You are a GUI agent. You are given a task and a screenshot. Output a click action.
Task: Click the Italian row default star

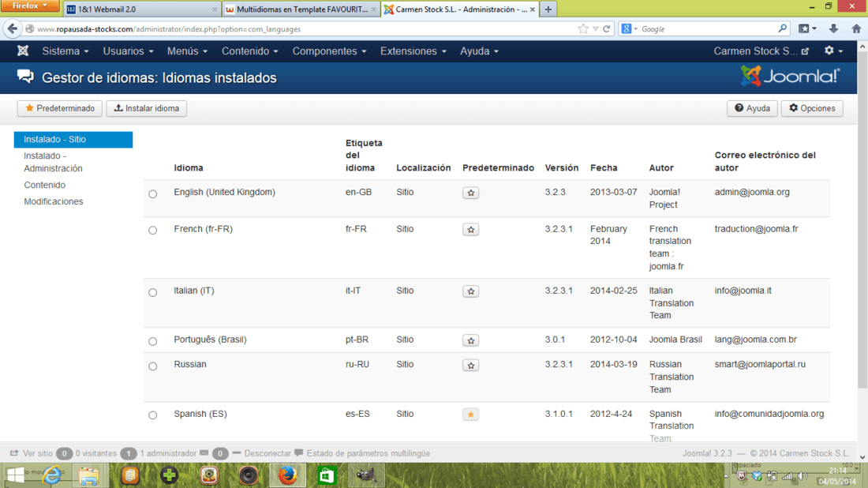pos(470,291)
